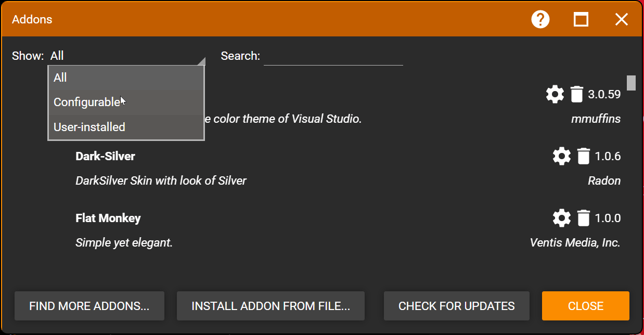Delete the Dark-Silver addon with trash icon
644x335 pixels.
[584, 156]
